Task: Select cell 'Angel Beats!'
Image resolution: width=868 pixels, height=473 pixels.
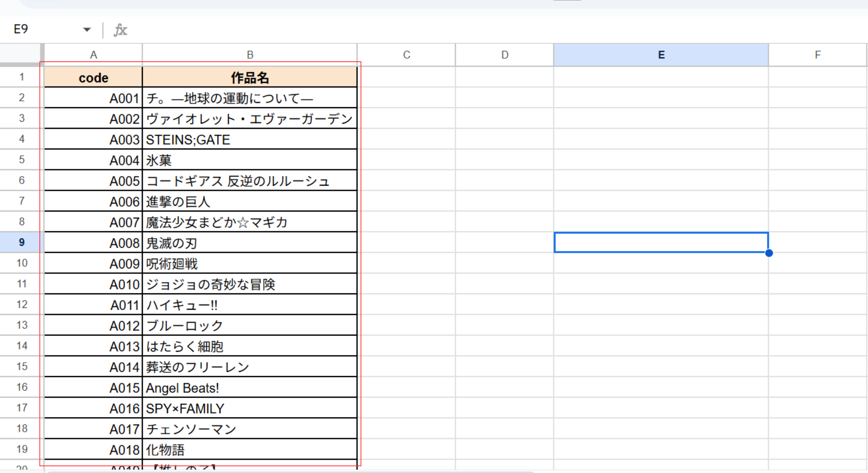Action: tap(250, 387)
